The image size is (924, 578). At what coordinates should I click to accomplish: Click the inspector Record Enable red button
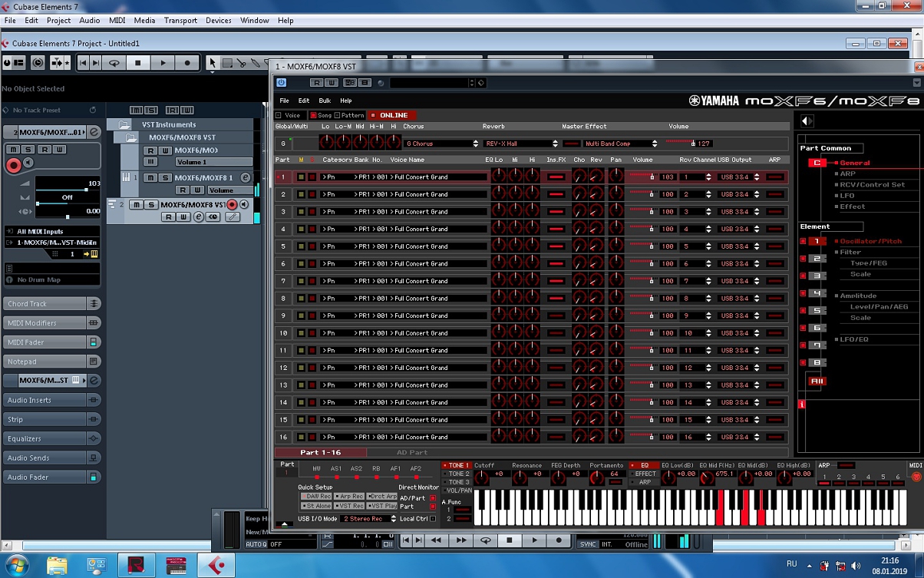point(13,164)
